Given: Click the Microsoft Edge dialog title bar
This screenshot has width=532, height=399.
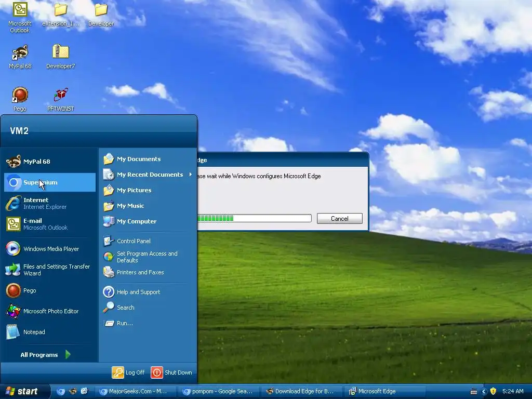Looking at the screenshot, I should (x=283, y=160).
